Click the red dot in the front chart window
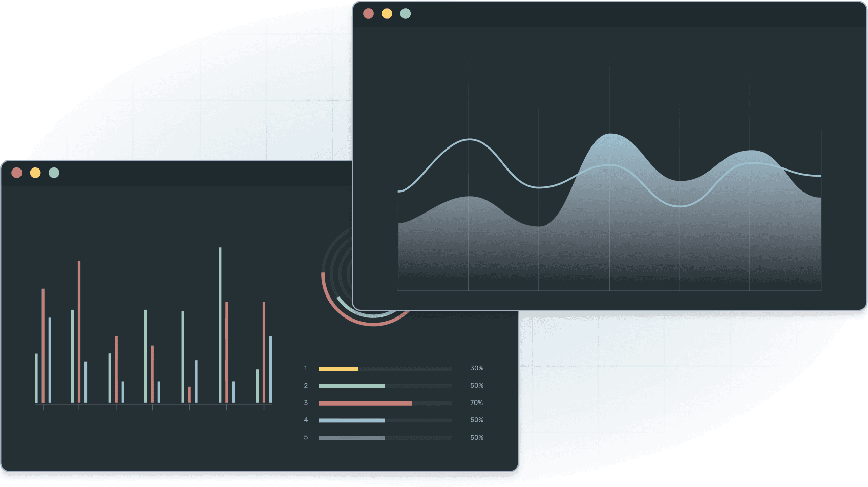The image size is (868, 487). pos(368,14)
